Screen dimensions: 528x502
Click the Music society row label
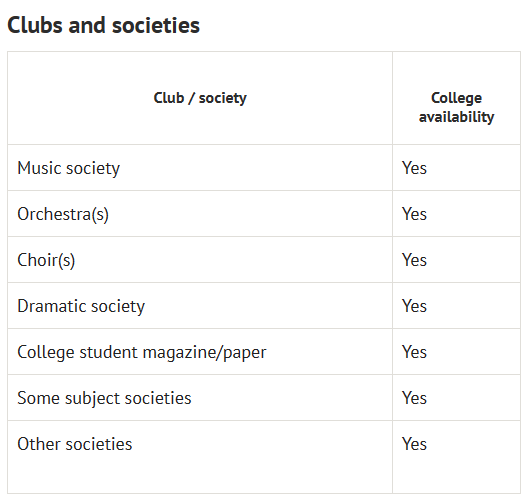[x=68, y=168]
